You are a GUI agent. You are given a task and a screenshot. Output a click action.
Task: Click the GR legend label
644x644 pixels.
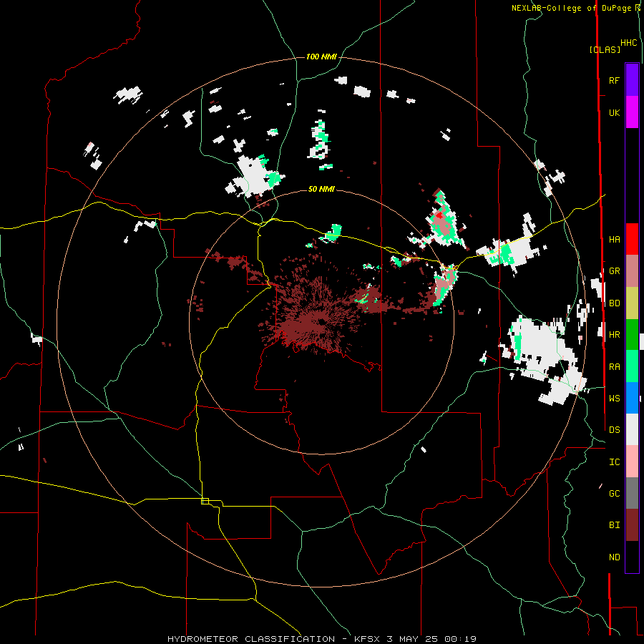pyautogui.click(x=614, y=271)
